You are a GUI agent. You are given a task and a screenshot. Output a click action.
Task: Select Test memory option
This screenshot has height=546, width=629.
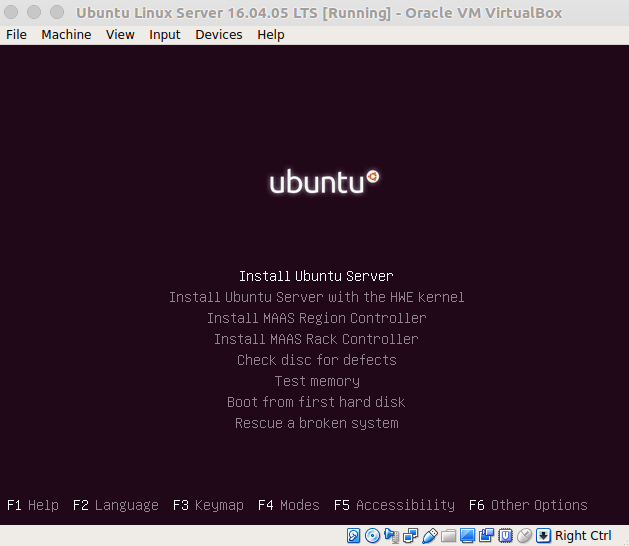[317, 382]
